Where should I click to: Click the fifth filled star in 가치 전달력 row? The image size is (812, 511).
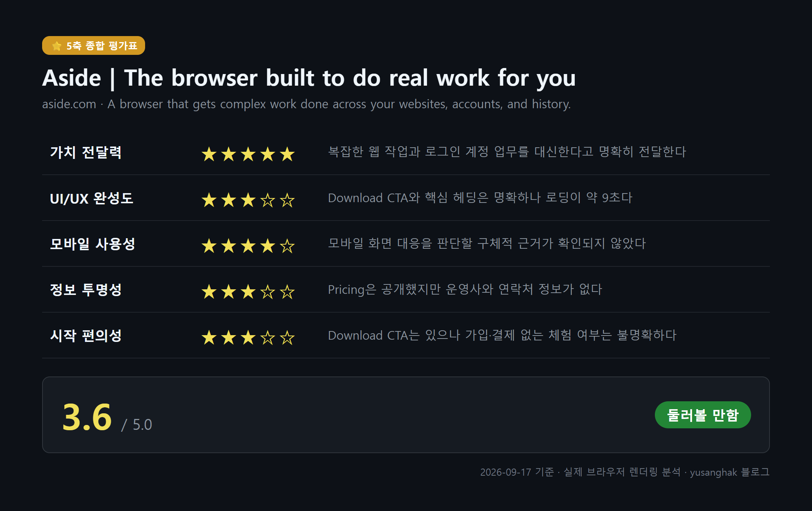pyautogui.click(x=287, y=154)
